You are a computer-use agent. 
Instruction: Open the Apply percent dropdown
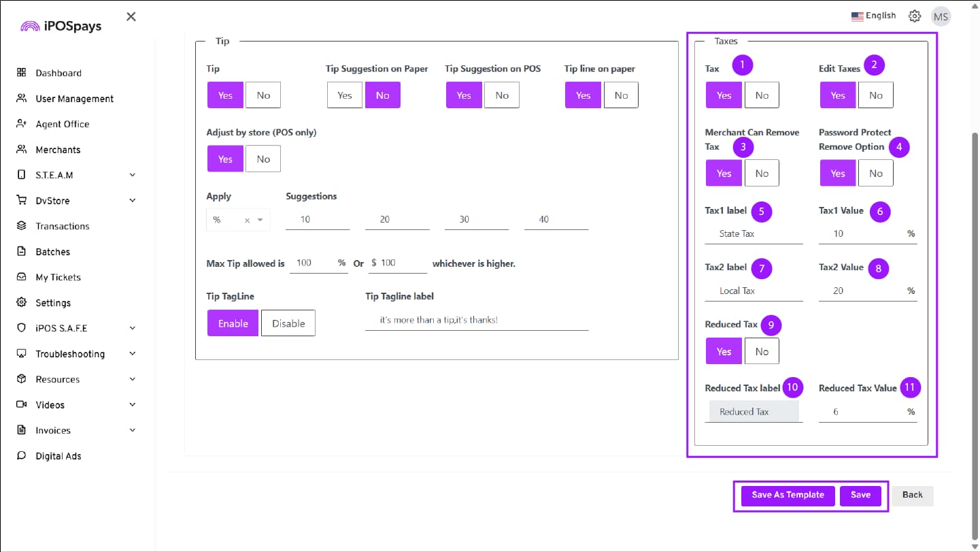tap(260, 220)
